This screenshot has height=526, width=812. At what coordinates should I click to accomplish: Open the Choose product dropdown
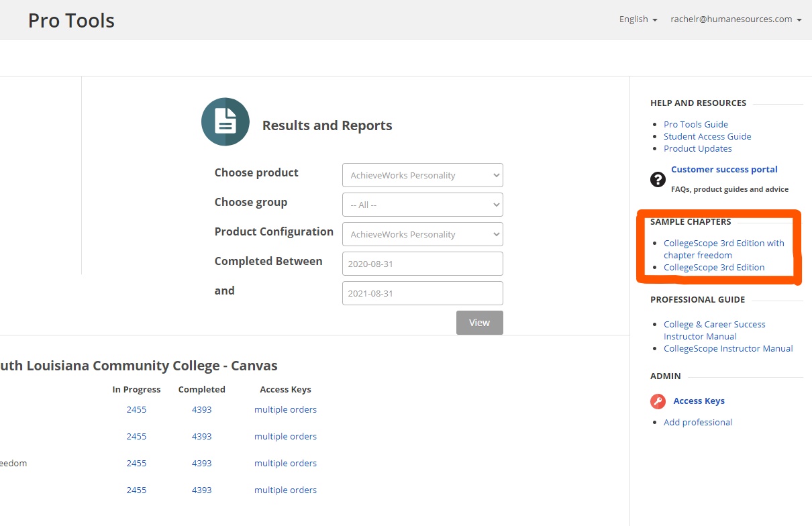coord(422,175)
